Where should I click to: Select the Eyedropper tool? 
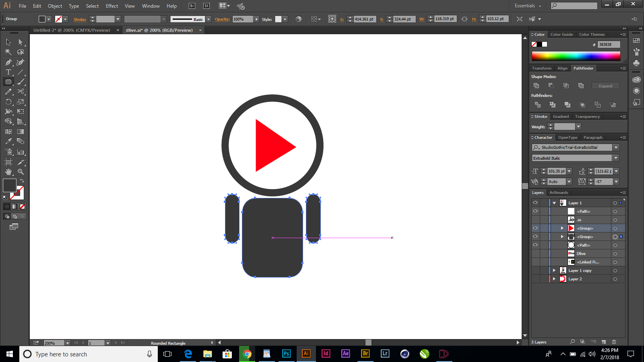click(8, 141)
